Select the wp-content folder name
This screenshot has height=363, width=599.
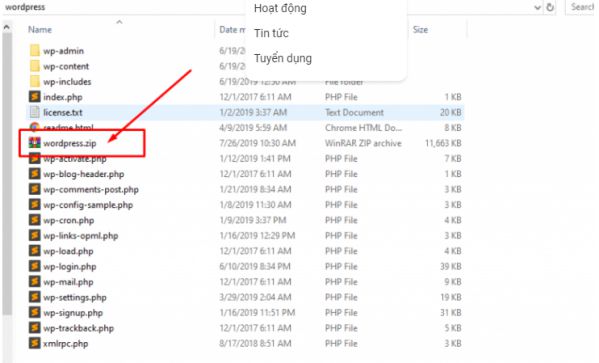(66, 66)
